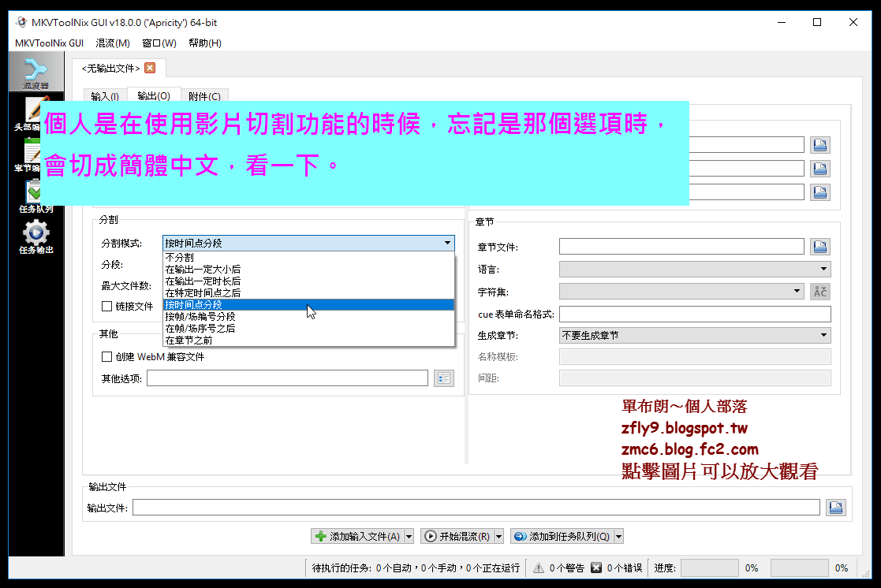
Task: Click the third browse file icon above 章节
Action: [x=820, y=192]
